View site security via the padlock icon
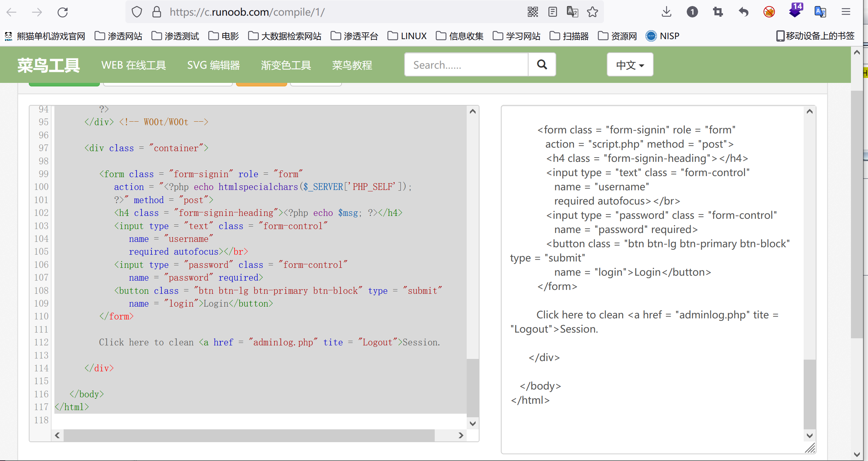Image resolution: width=868 pixels, height=461 pixels. [x=156, y=12]
